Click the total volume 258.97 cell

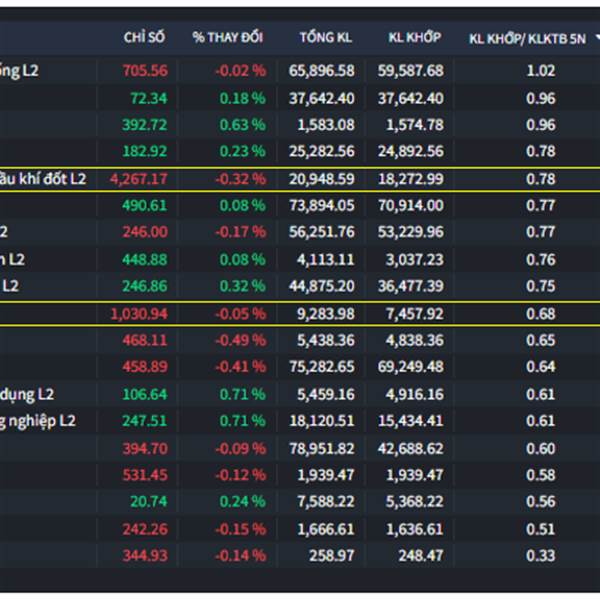[333, 555]
